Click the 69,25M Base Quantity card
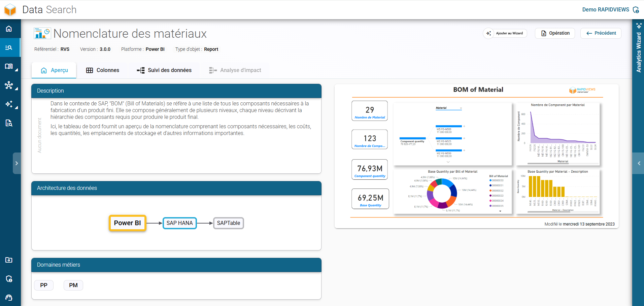This screenshot has height=306, width=644. point(370,199)
